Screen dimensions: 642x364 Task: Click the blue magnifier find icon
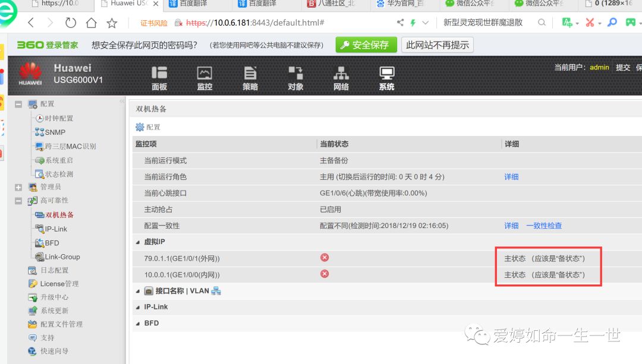pos(612,23)
